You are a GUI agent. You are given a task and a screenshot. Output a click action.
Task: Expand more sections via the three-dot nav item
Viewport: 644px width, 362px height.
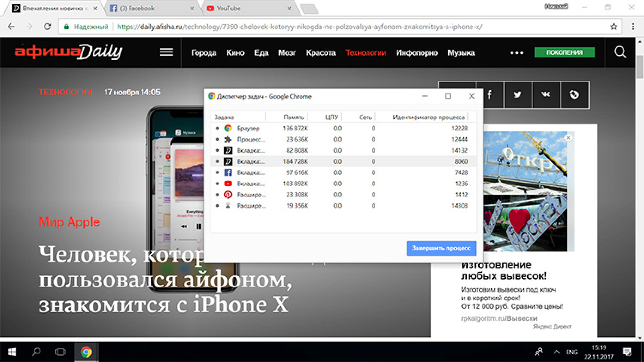(x=516, y=53)
